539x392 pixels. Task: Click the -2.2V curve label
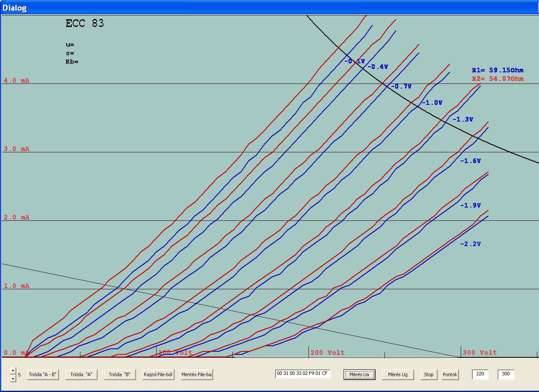[x=471, y=244]
